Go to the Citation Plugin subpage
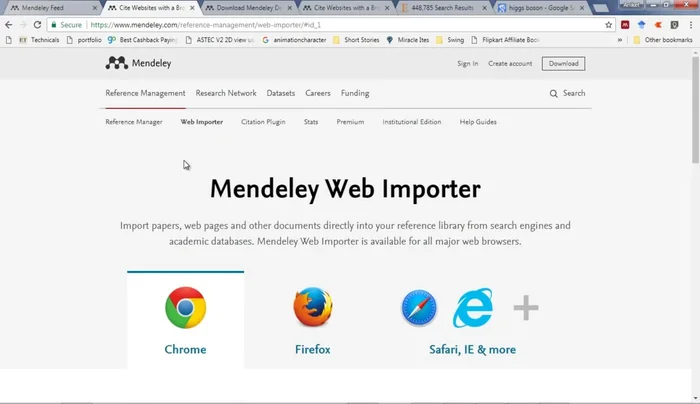Screen dimensions: 700x404 pyautogui.click(x=263, y=122)
